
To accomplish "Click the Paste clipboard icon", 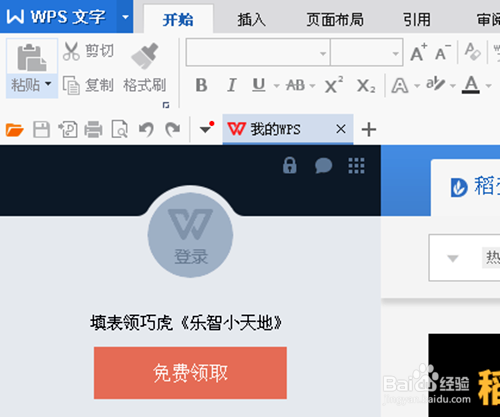I will [x=32, y=58].
